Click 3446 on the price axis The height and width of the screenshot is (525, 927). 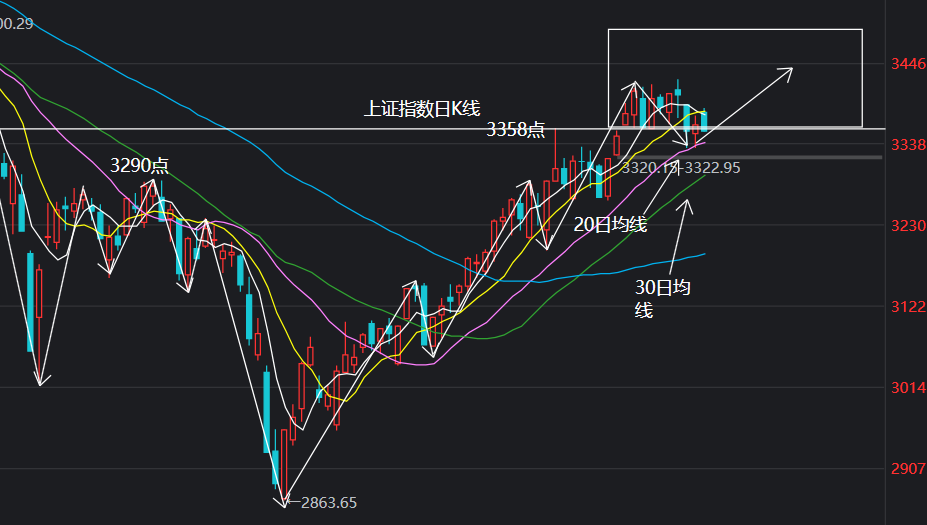click(x=907, y=65)
